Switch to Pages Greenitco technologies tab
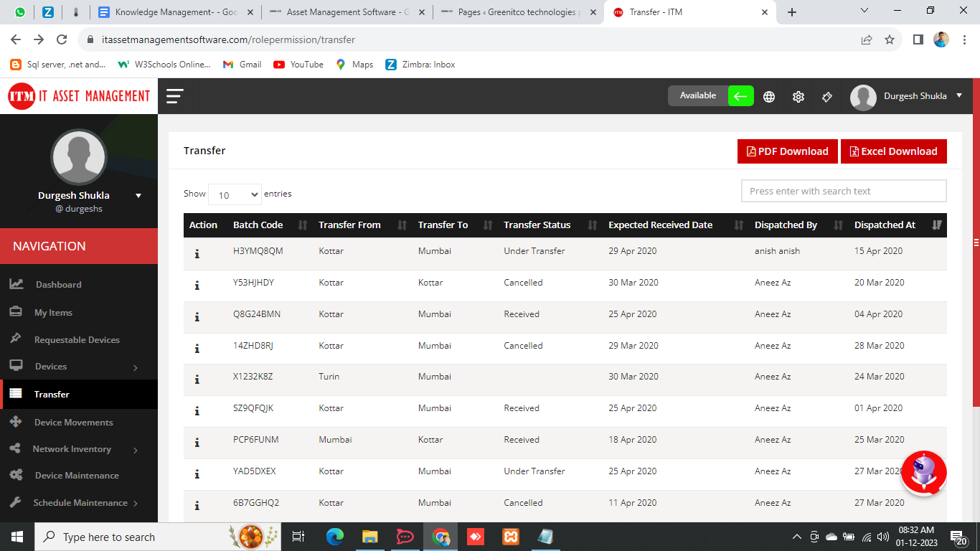980x551 pixels. pos(519,12)
